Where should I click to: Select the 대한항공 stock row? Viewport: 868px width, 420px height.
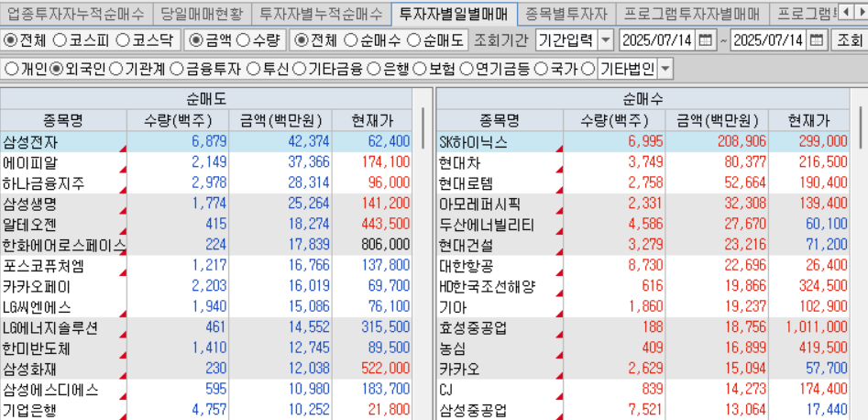coord(643,266)
